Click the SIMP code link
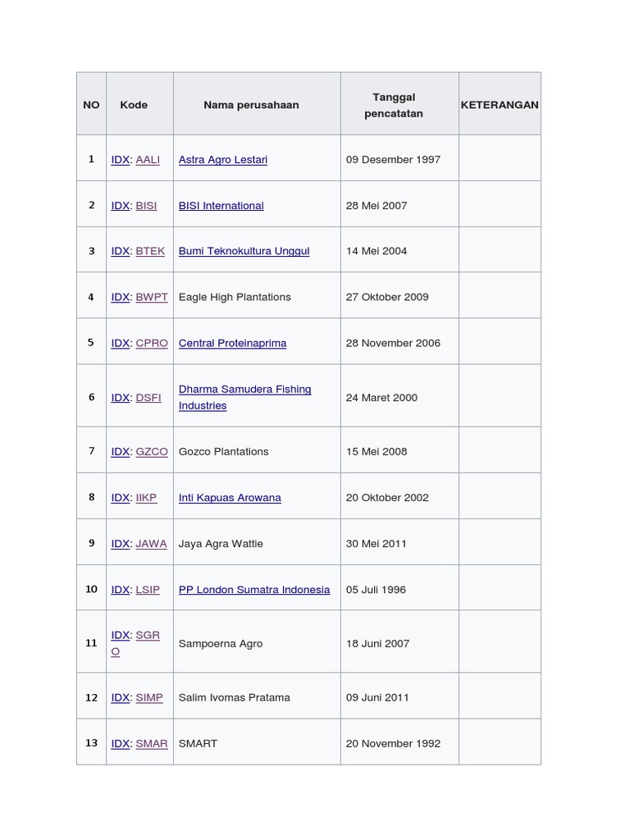This screenshot has width=630, height=840. coord(149,698)
